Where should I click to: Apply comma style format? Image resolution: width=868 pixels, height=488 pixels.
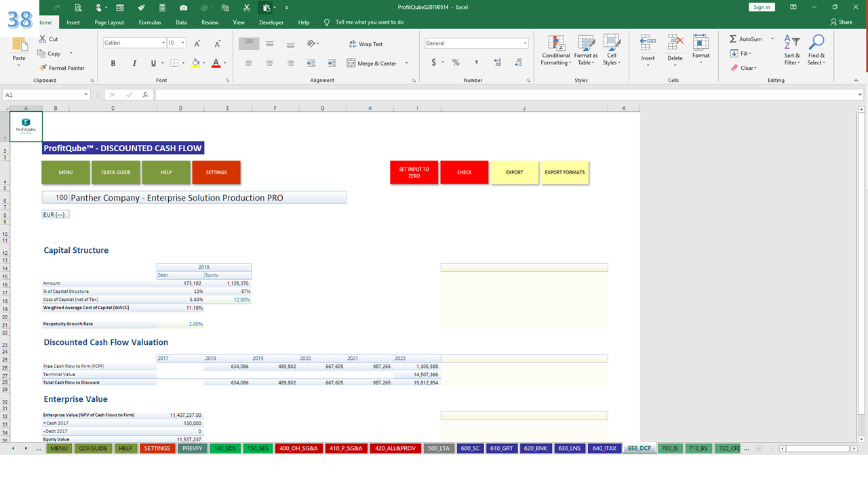point(477,62)
